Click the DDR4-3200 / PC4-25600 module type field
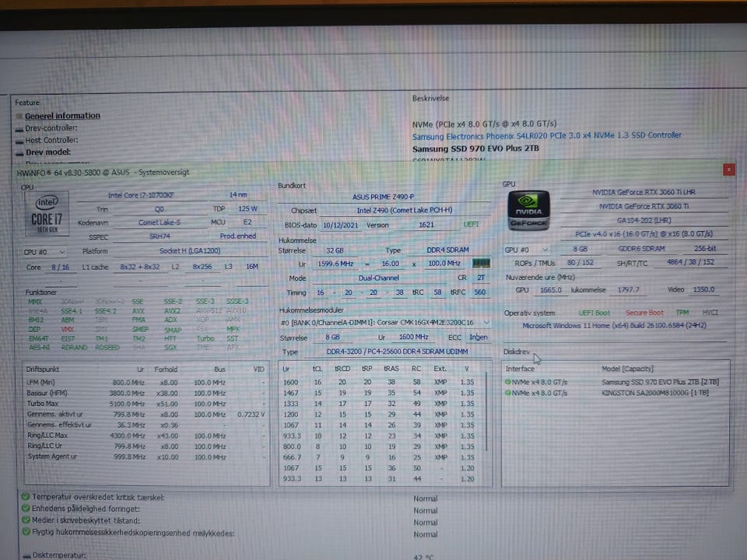 point(397,352)
